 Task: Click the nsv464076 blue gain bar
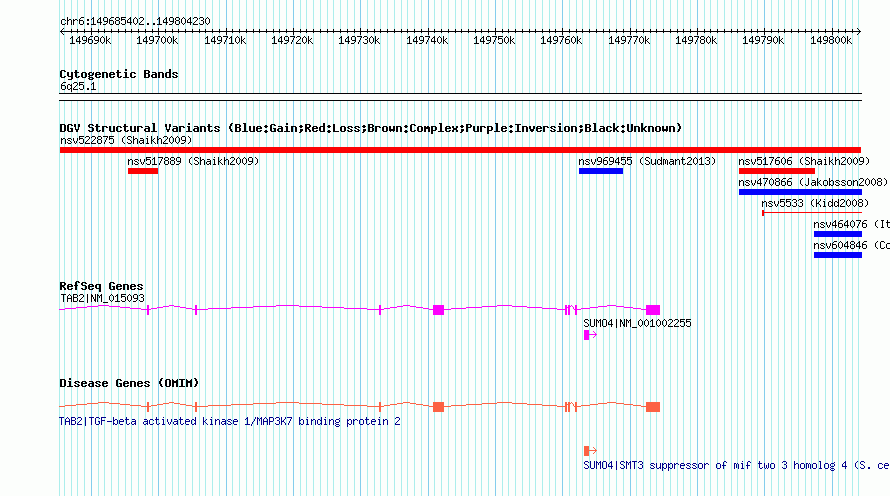[838, 234]
